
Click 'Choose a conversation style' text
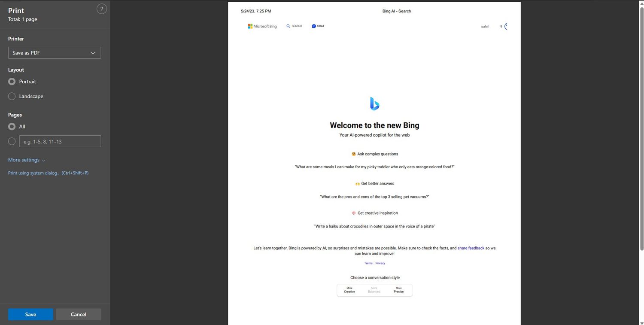tap(375, 278)
